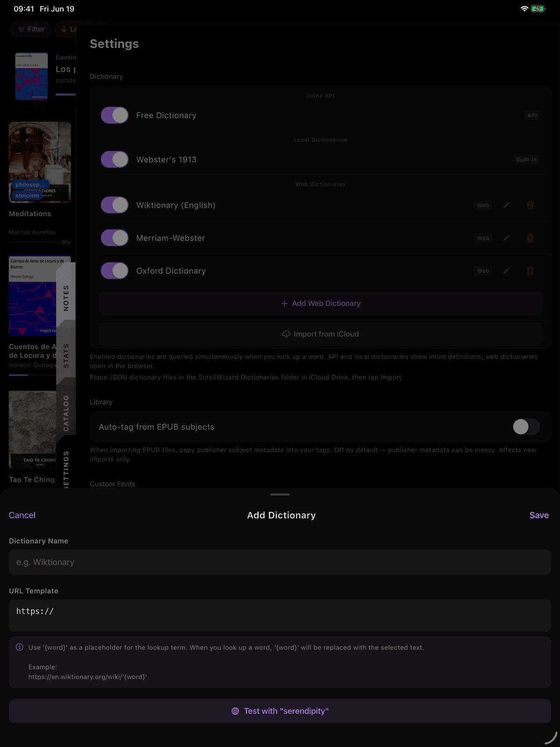Click the edit pencil for Oxford Dictionary
The image size is (560, 747).
[506, 270]
